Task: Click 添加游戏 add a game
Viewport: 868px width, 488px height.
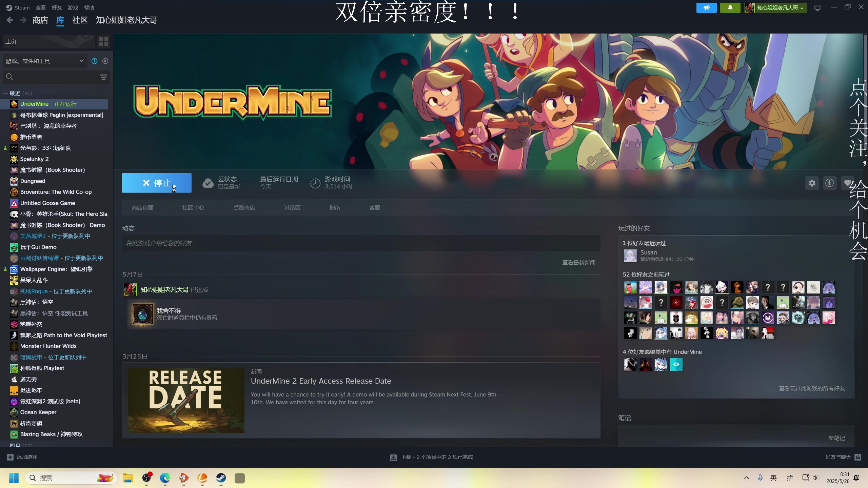Action: pos(22,457)
